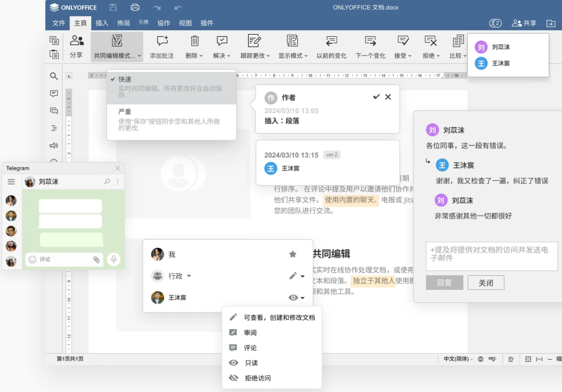
Task: Open the chat panel in left sidebar
Action: pyautogui.click(x=54, y=111)
